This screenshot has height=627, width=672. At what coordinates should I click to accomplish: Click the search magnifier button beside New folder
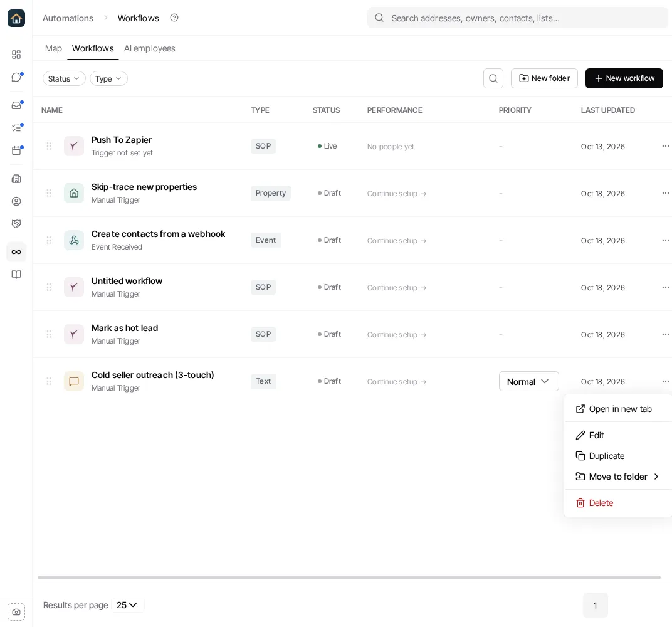pyautogui.click(x=493, y=78)
